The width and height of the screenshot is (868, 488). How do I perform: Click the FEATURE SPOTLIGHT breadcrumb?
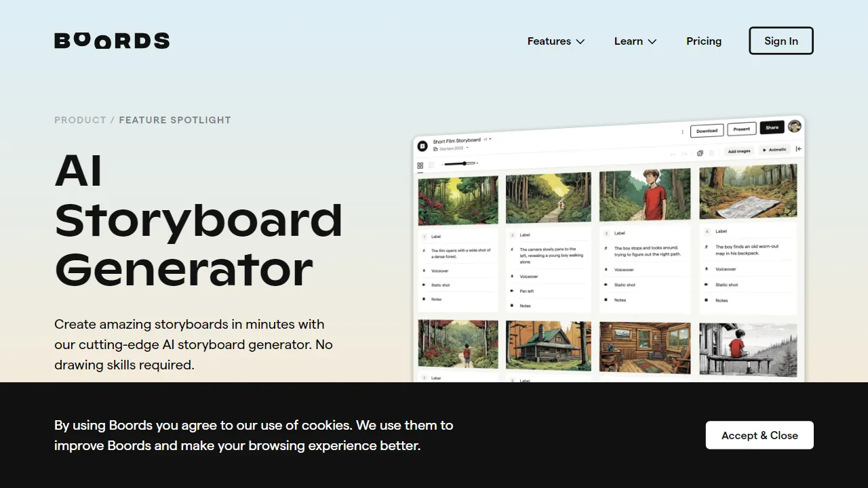[x=175, y=120]
